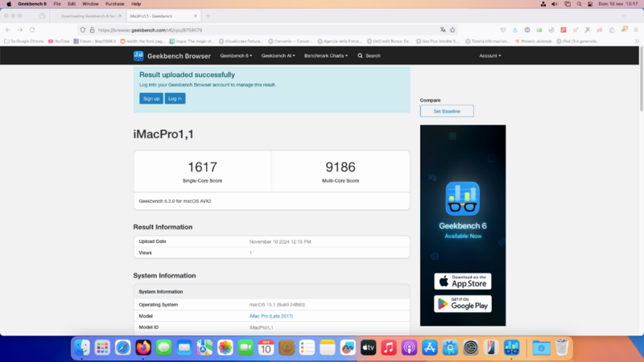Image resolution: width=644 pixels, height=362 pixels.
Task: Open Music app in the Dock
Action: (389, 348)
